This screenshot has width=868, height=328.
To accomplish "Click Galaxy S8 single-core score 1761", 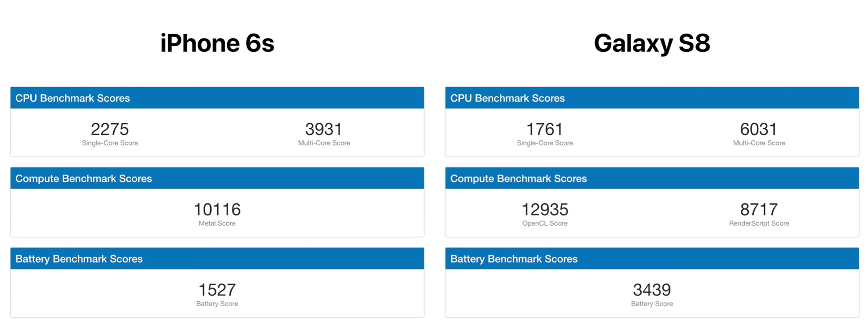I will click(544, 129).
